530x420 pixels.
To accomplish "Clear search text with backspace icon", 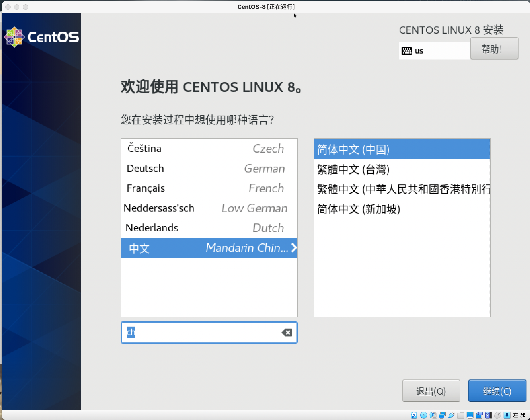I will 287,333.
